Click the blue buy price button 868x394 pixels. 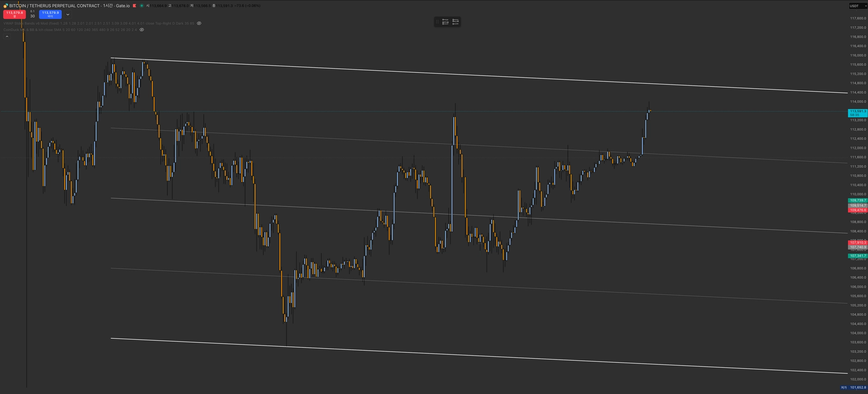click(50, 14)
